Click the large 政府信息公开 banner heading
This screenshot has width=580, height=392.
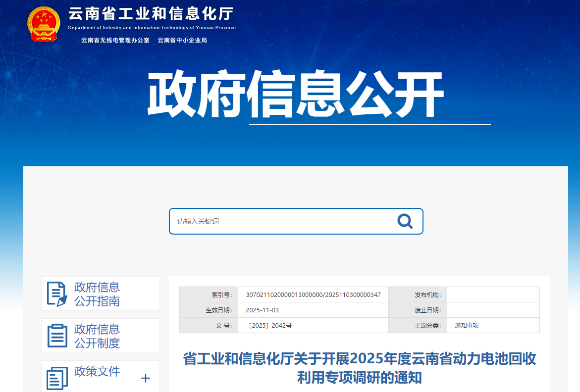pyautogui.click(x=295, y=95)
